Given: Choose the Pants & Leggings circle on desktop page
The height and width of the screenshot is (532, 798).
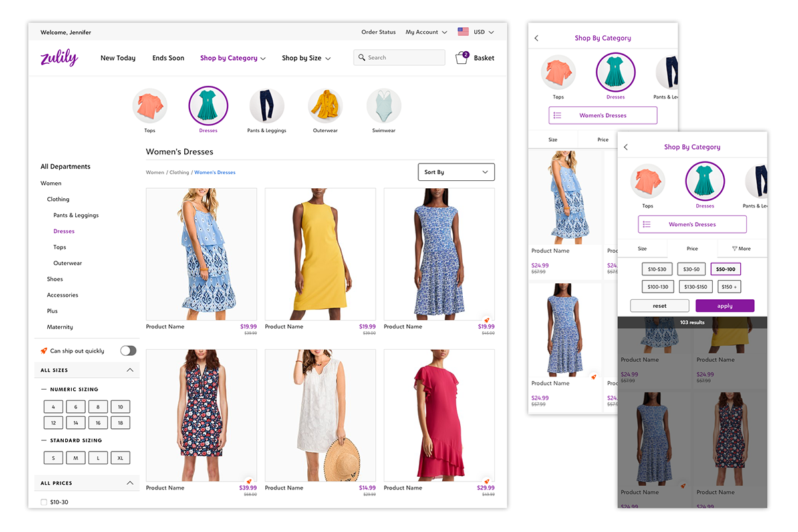Looking at the screenshot, I should coord(267,106).
